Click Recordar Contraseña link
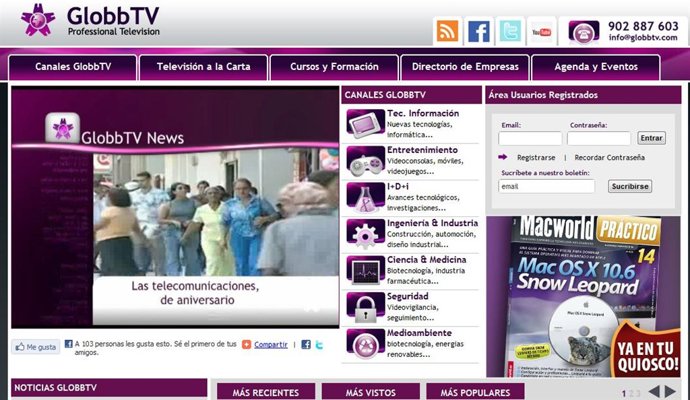690x400 pixels. 609,158
